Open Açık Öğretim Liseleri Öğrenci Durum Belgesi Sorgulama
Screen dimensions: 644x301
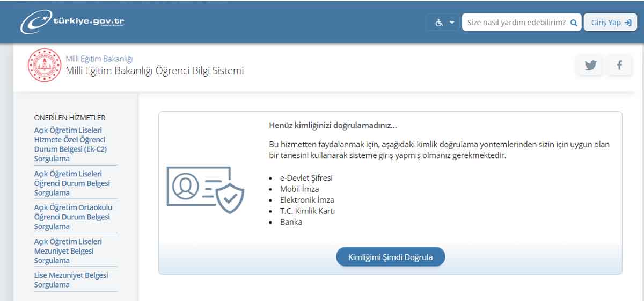coord(72,183)
